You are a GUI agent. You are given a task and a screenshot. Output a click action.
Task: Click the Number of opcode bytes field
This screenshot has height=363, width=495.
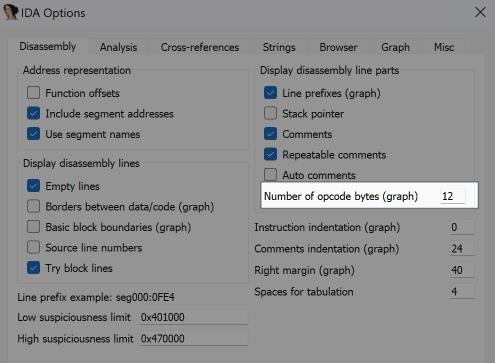[x=453, y=196]
